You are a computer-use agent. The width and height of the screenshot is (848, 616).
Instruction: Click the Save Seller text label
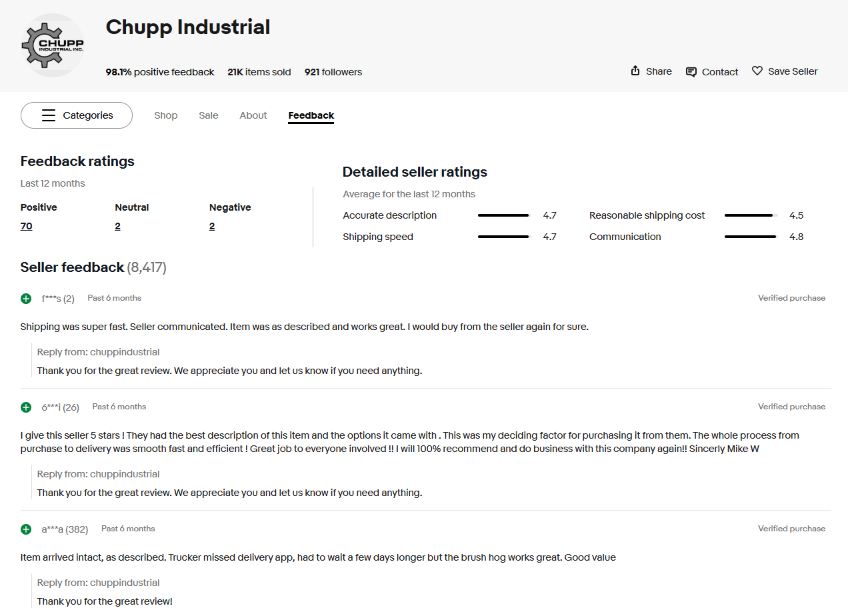click(x=793, y=71)
